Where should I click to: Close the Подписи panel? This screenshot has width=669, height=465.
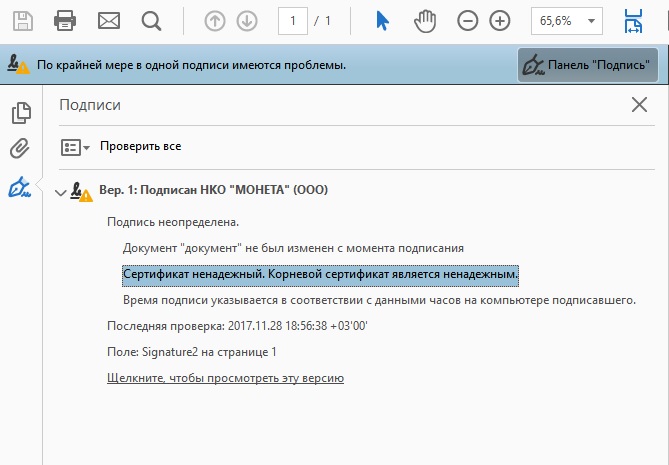point(639,104)
